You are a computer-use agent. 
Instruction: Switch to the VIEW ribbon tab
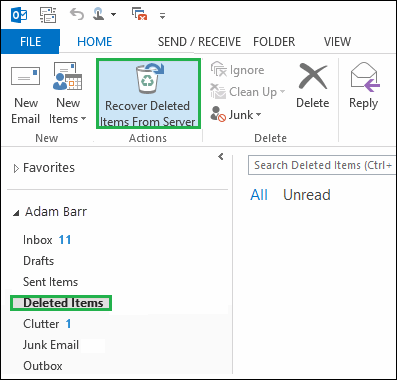(337, 42)
